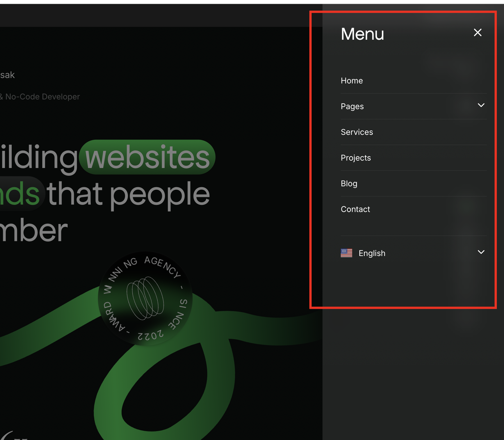Open the Projects page

(x=356, y=157)
